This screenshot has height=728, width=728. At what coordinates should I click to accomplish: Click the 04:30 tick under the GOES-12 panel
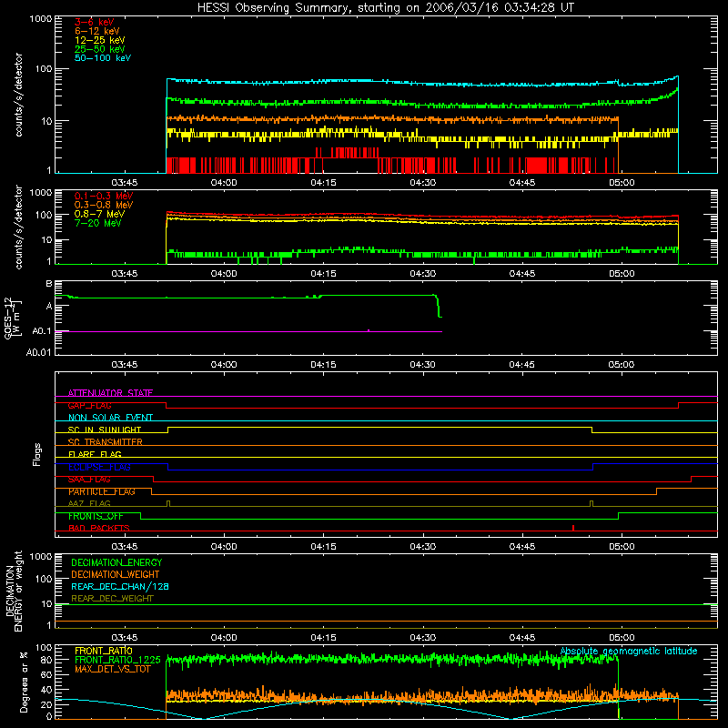tap(422, 365)
